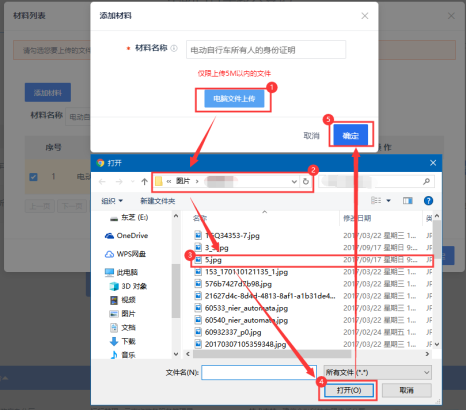Click the 文件名(N) input field
The width and height of the screenshot is (466, 411).
tap(258, 373)
